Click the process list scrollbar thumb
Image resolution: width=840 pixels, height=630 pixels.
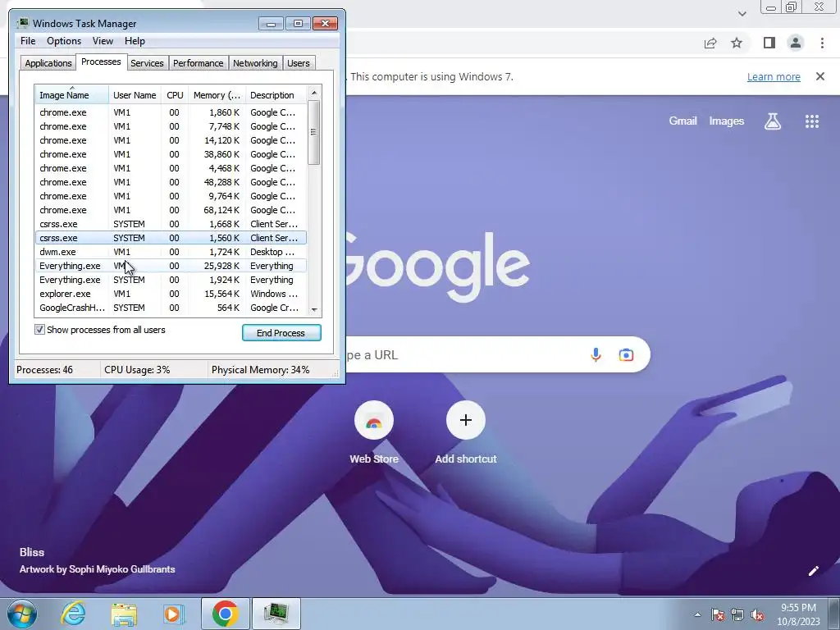[x=314, y=132]
